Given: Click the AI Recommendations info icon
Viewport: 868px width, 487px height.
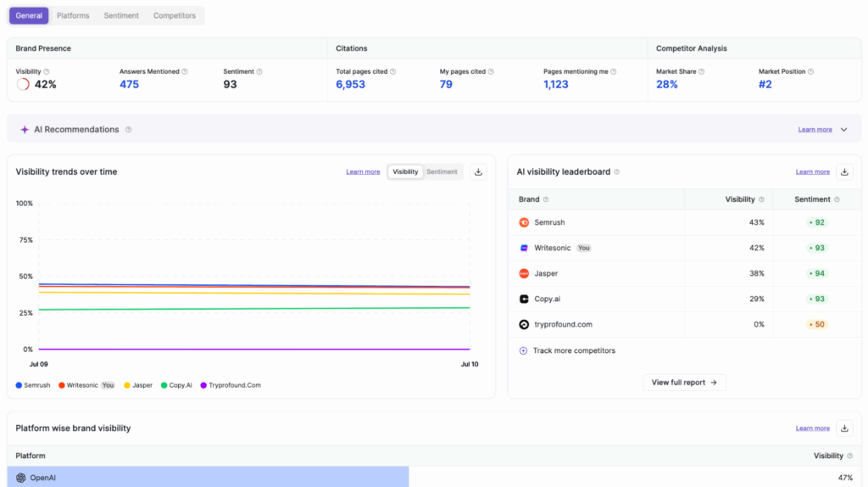Looking at the screenshot, I should [x=129, y=130].
